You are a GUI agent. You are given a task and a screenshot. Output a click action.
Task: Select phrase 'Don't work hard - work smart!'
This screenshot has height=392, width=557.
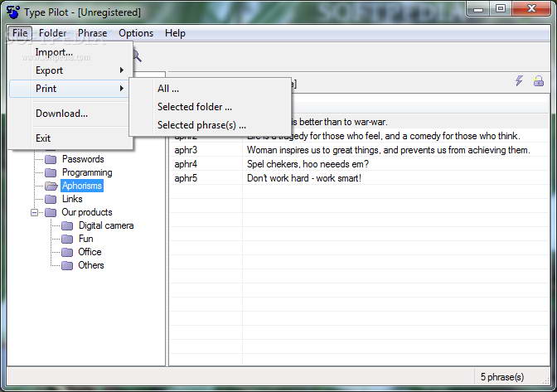click(304, 178)
